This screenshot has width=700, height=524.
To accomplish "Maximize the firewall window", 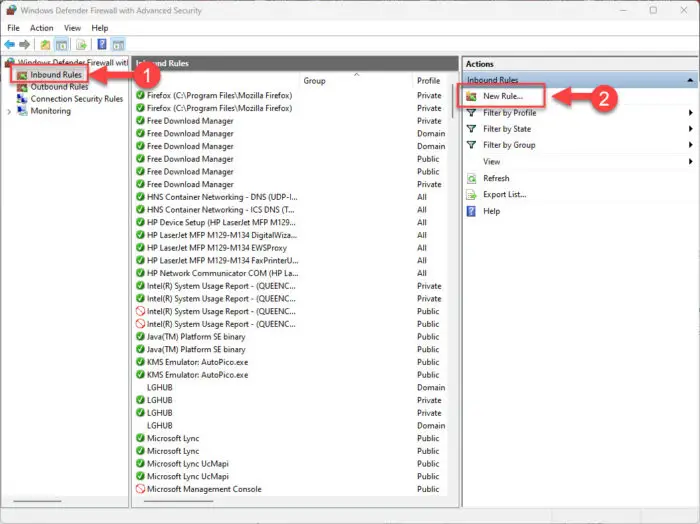I will pyautogui.click(x=653, y=10).
